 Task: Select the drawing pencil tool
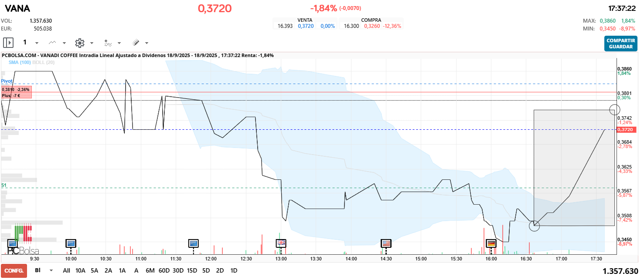[x=136, y=43]
